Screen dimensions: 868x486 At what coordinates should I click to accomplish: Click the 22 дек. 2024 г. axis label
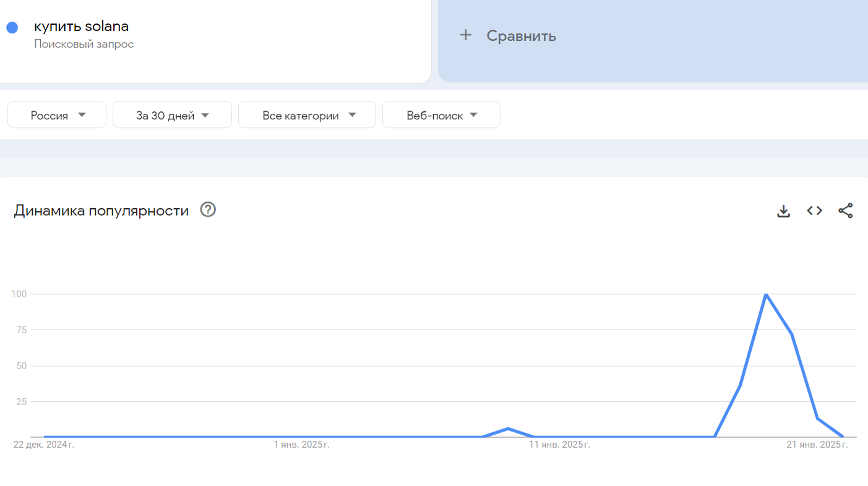coord(44,445)
